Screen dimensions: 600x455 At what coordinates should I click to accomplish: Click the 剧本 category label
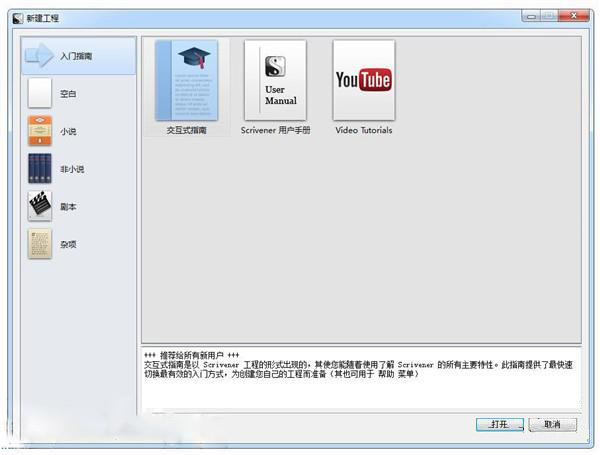(68, 207)
